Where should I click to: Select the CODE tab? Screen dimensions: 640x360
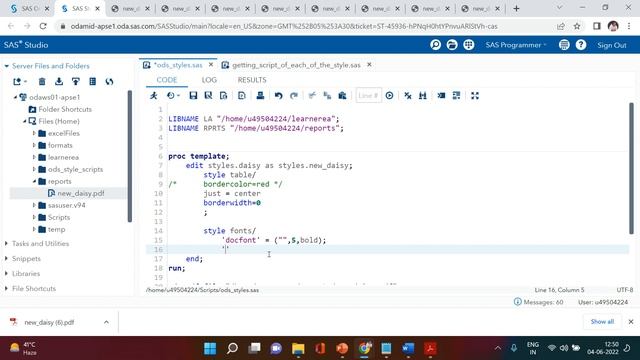pyautogui.click(x=167, y=80)
